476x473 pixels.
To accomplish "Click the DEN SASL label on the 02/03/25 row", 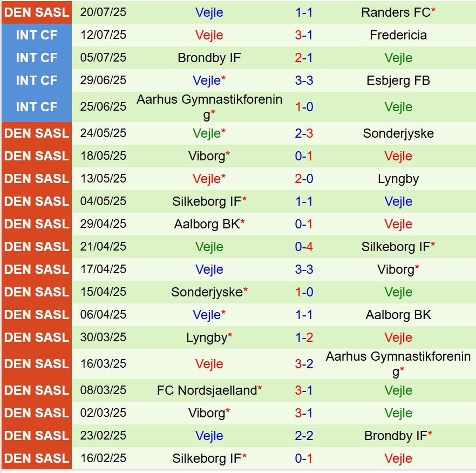I will point(36,413).
